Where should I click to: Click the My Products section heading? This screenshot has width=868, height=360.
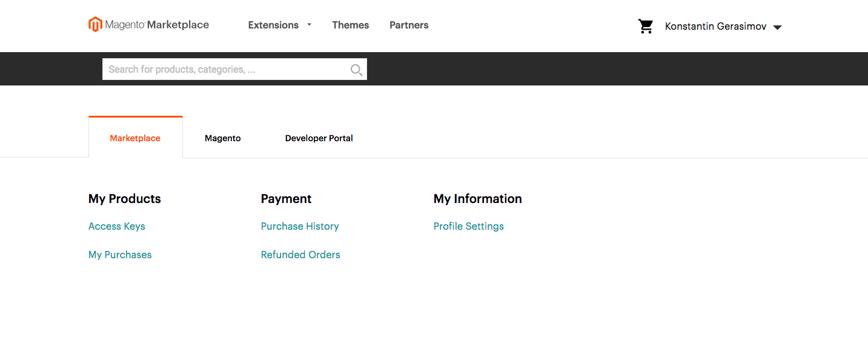[x=125, y=199]
